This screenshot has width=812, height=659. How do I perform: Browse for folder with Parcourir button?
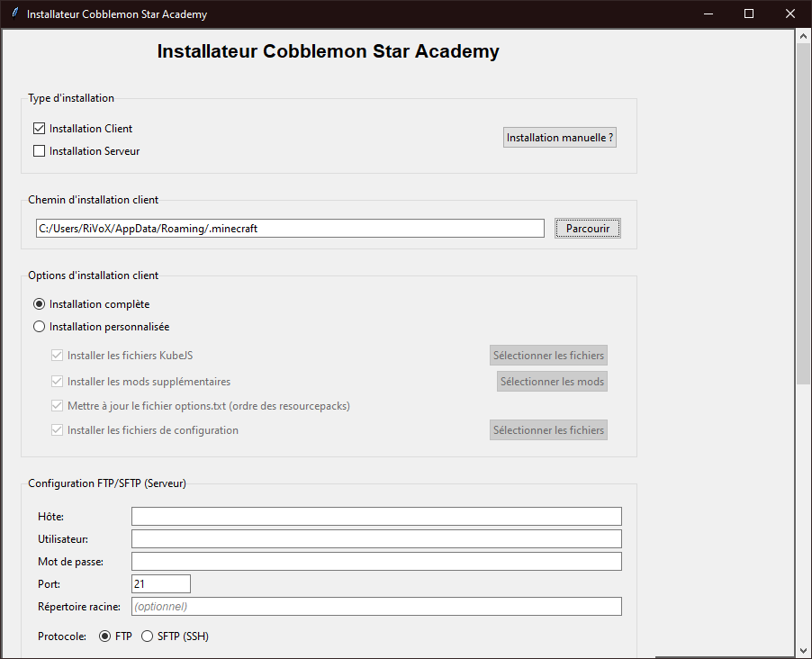pyautogui.click(x=588, y=229)
